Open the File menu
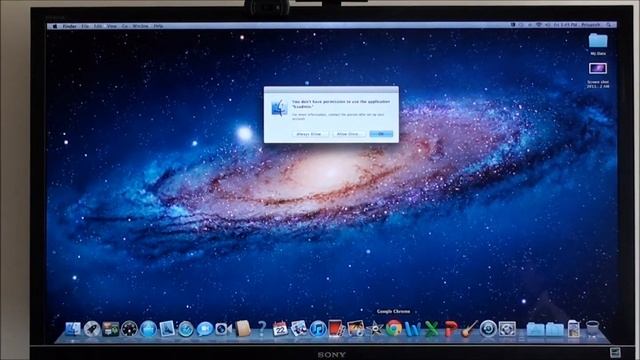The image size is (640, 360). point(85,26)
